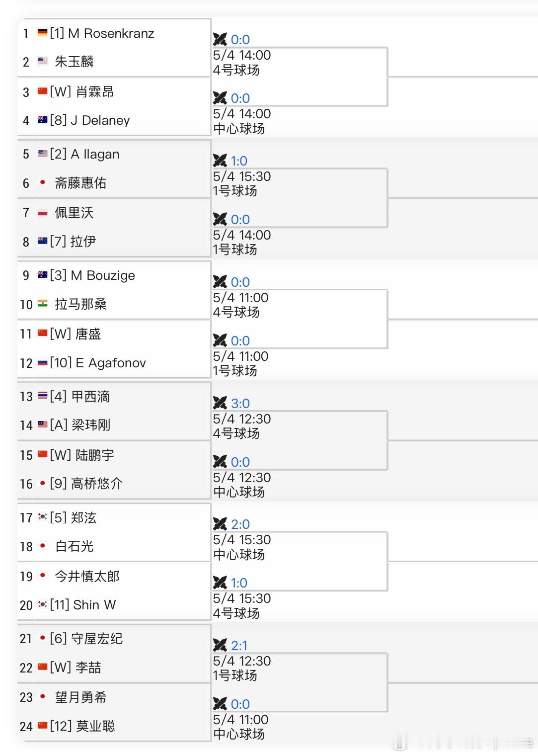The height and width of the screenshot is (756, 538).
Task: Select player 今井慎太郎
Action: [87, 576]
